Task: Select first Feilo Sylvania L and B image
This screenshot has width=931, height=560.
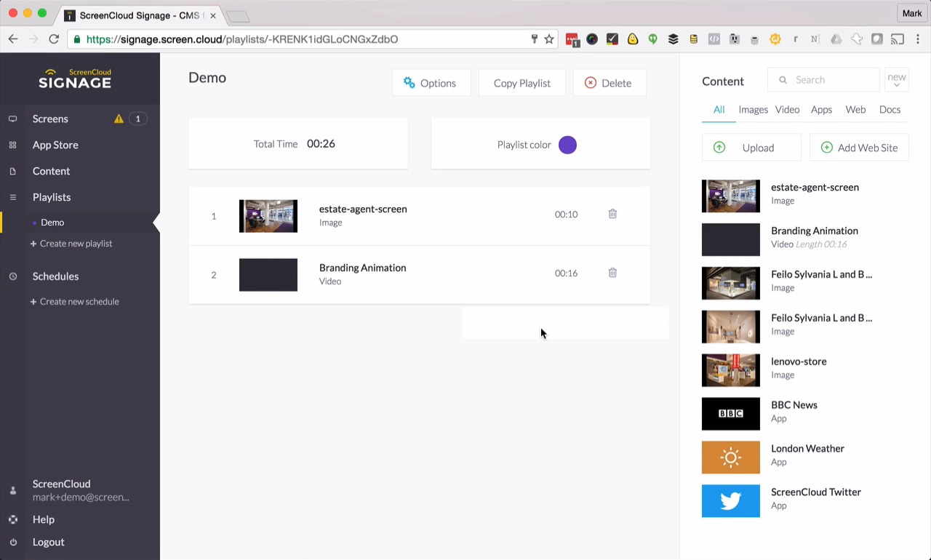Action: (x=730, y=283)
